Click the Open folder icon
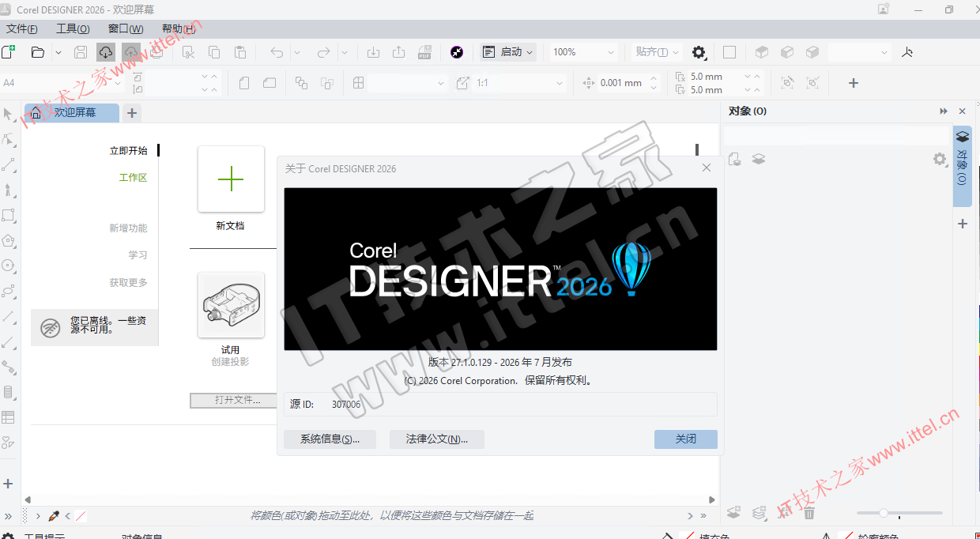The height and width of the screenshot is (539, 980). pos(37,52)
